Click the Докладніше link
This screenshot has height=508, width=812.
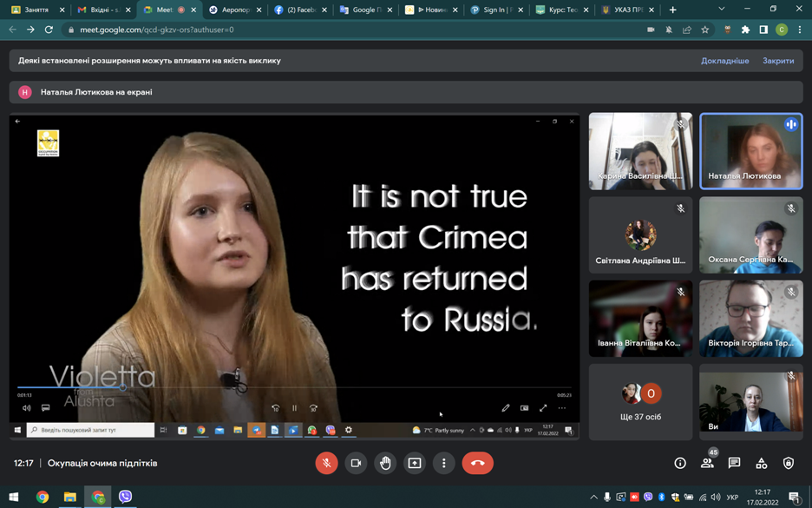724,61
